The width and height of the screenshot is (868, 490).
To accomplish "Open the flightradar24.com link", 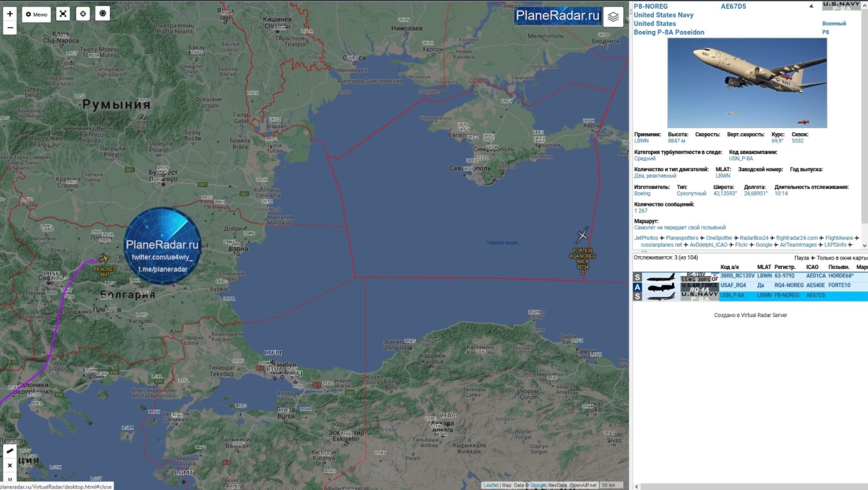I will tap(797, 238).
